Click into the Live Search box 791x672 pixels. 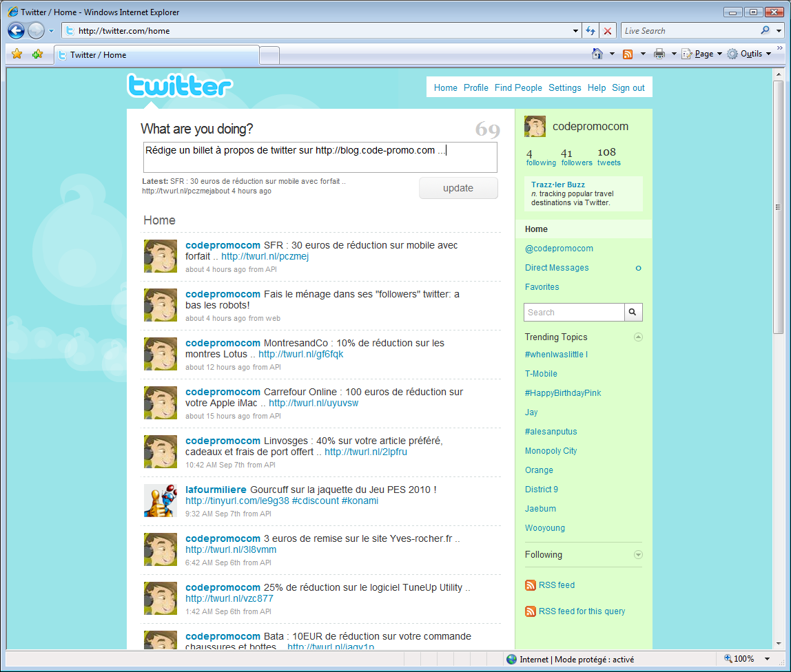tap(690, 31)
